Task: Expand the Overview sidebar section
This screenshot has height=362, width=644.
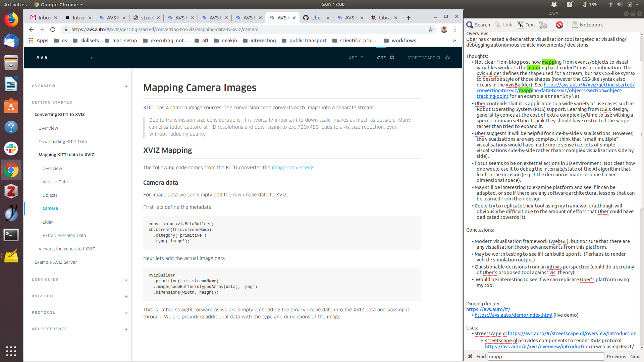Action: click(126, 86)
